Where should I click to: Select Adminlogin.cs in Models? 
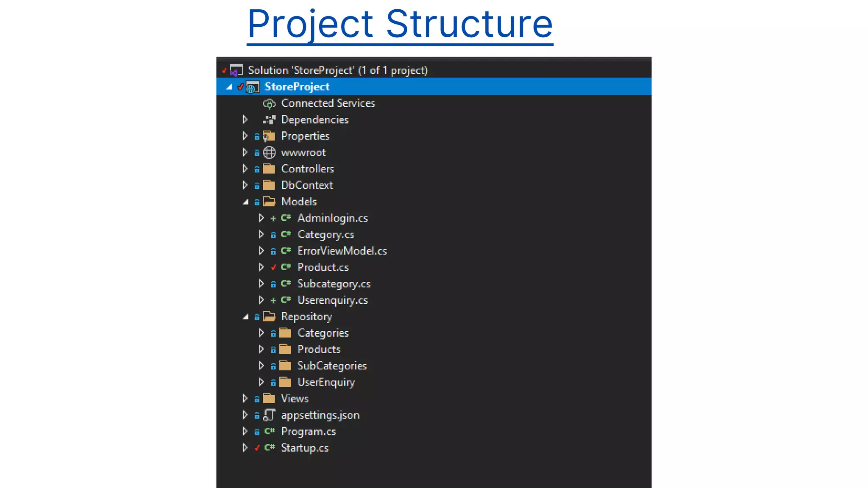(332, 218)
